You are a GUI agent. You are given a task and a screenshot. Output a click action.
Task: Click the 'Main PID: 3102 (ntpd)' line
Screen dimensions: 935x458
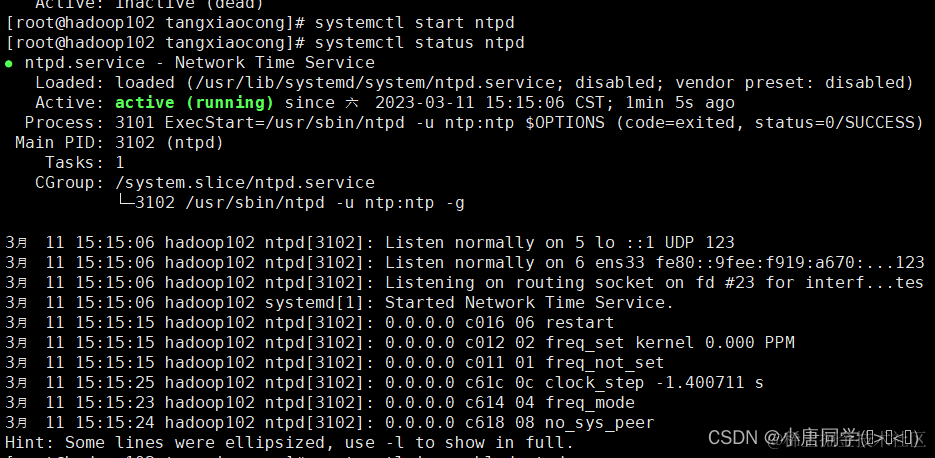(119, 143)
